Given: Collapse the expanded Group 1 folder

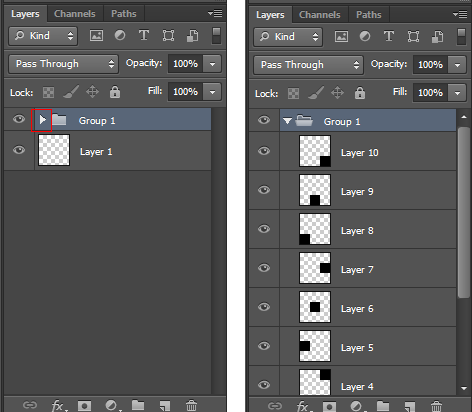Looking at the screenshot, I should [287, 121].
